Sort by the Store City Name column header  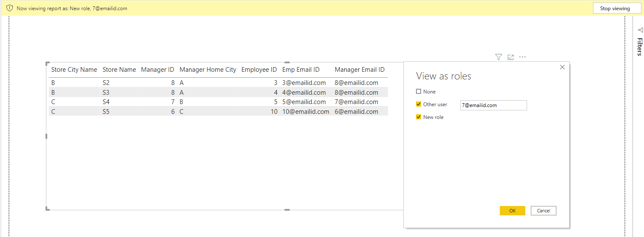click(x=74, y=70)
